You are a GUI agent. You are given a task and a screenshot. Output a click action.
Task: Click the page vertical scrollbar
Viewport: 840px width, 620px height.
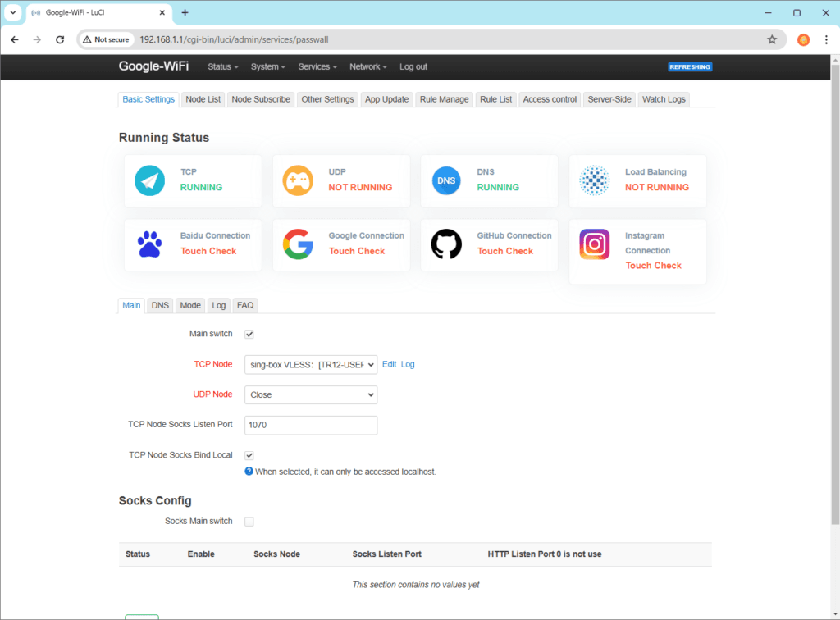(835, 294)
